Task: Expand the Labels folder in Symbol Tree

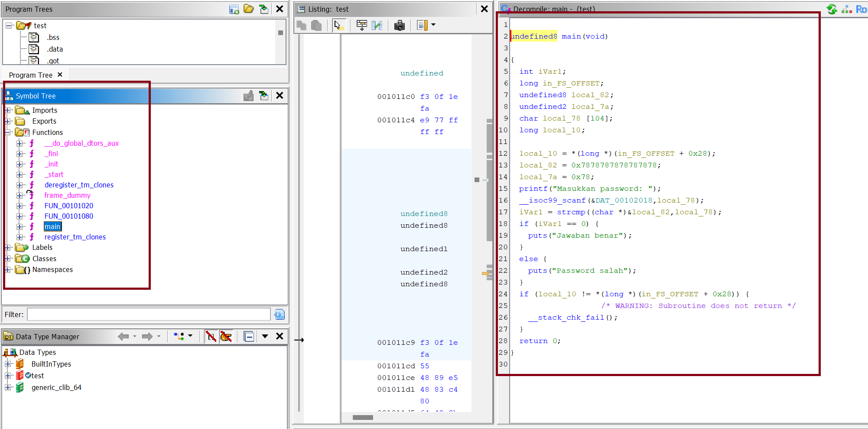Action: (8, 247)
